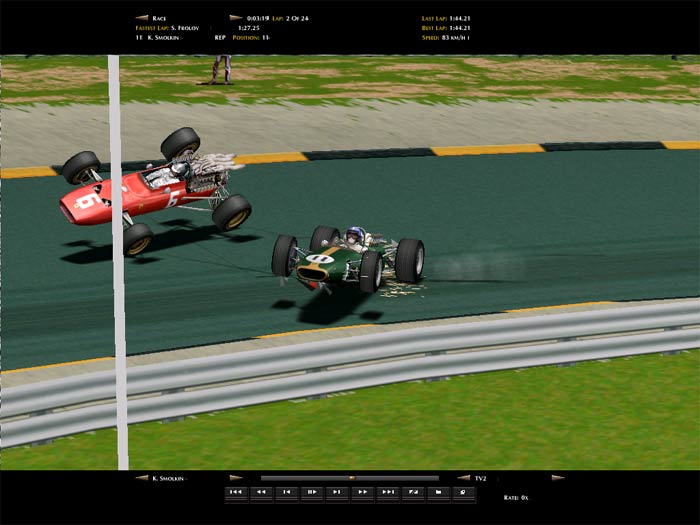Step the replay back one frame

pos(286,492)
